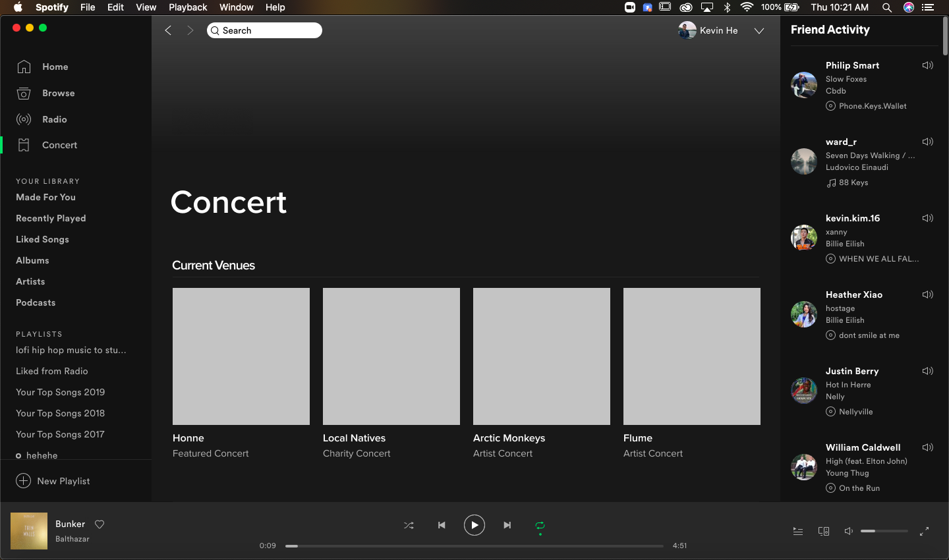Adjust the volume slider
Screen dimensions: 949x560
(x=884, y=531)
